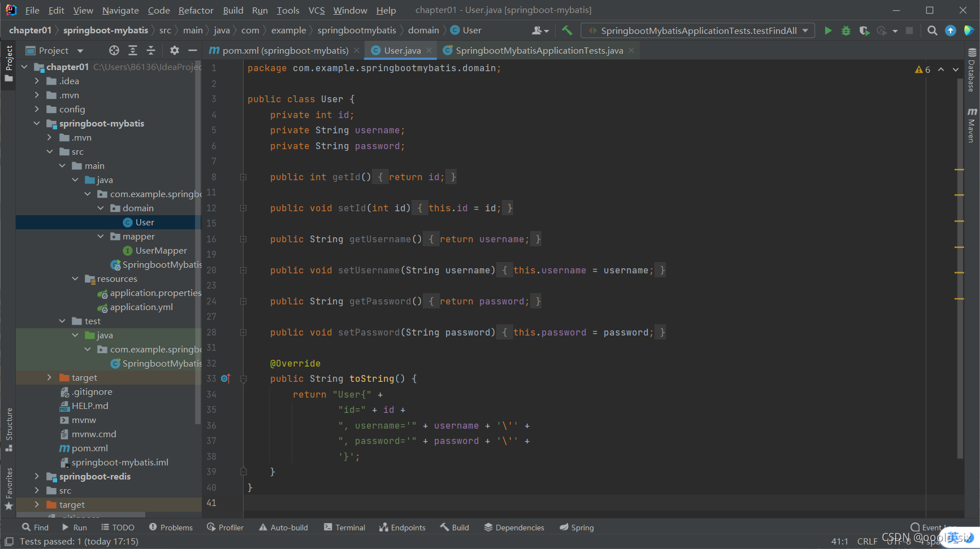Close the SpringbootMybatisApplicationTests.java tab
Viewport: 980px width, 549px height.
[631, 50]
